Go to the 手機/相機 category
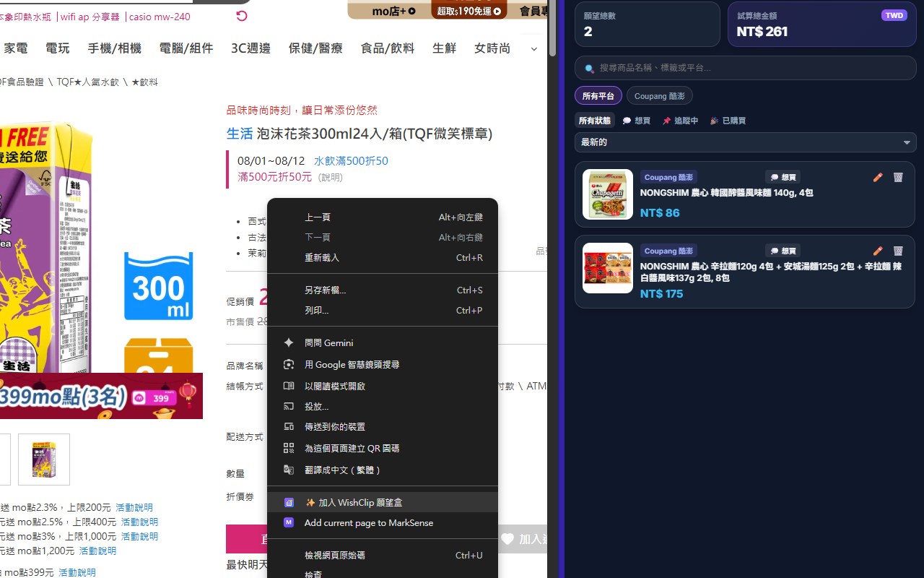924x578 pixels. [115, 48]
